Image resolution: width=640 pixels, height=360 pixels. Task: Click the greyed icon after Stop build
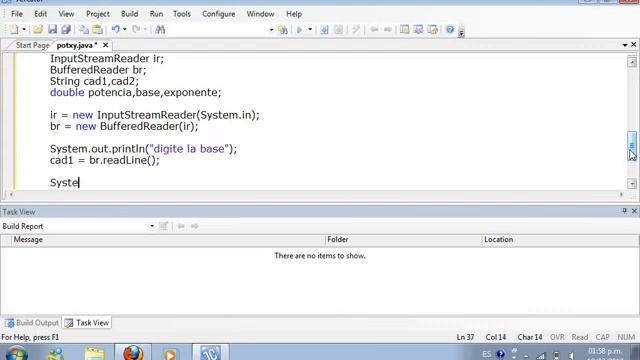356,29
